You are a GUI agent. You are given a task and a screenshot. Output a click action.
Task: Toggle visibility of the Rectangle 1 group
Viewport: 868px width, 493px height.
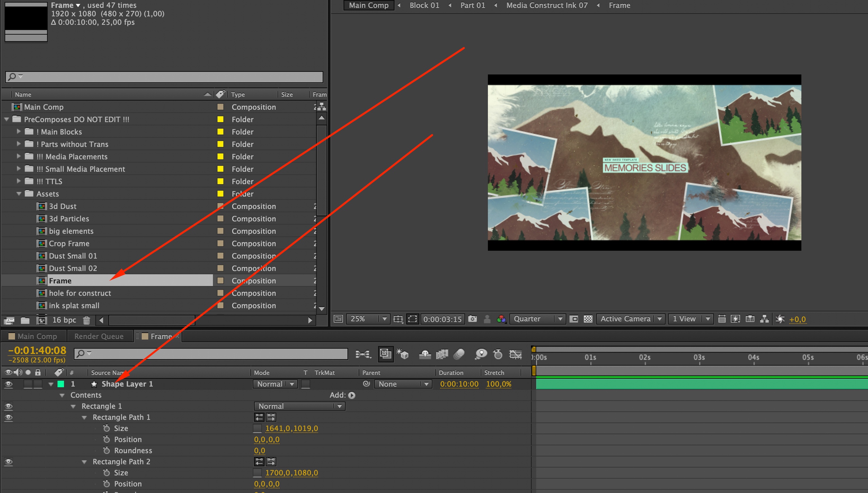click(x=8, y=406)
